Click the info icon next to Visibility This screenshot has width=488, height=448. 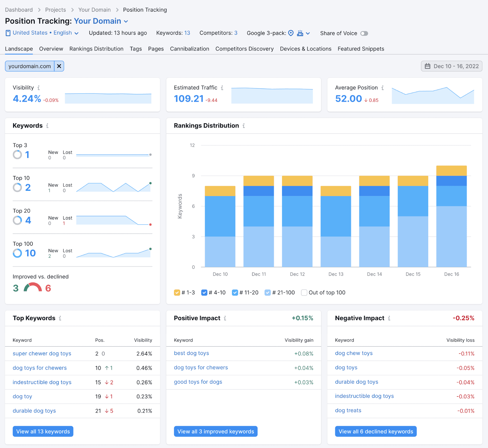[39, 88]
